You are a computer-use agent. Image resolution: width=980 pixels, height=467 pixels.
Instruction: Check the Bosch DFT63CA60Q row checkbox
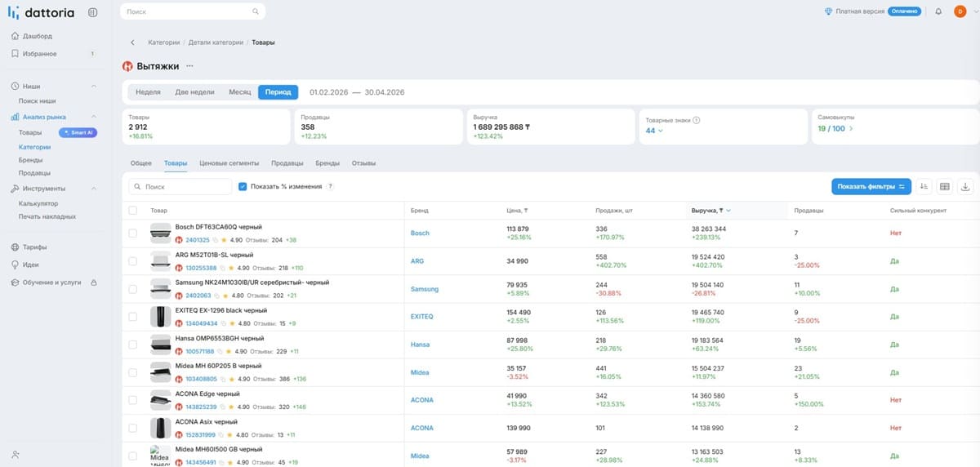(x=133, y=233)
